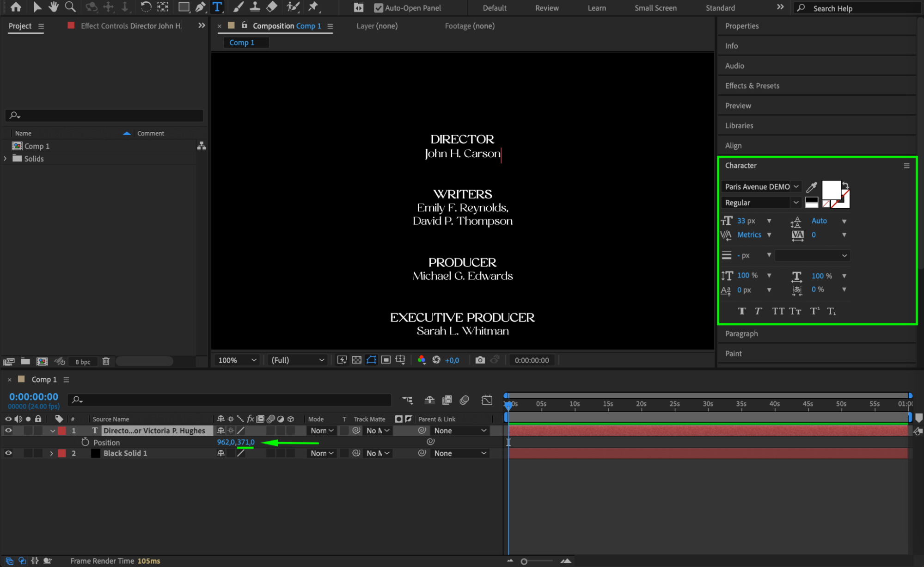The height and width of the screenshot is (567, 924).
Task: Toggle Position stopwatch keyframing
Action: [x=85, y=442]
